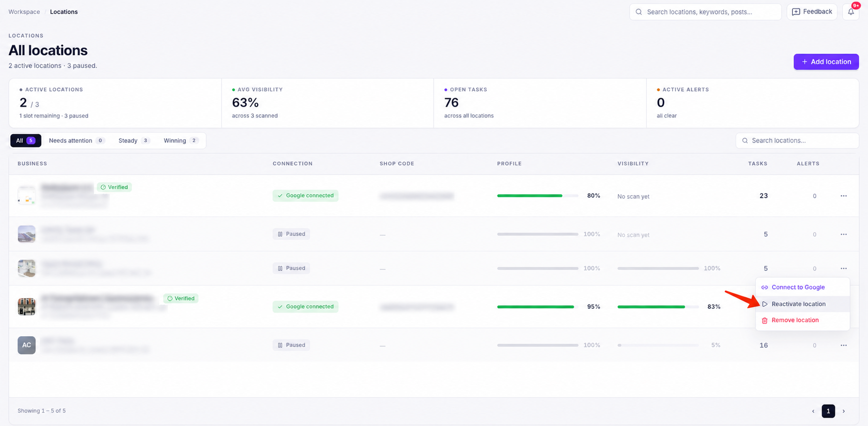
Task: Open row actions for the paused 'No scan yet' location
Action: click(844, 234)
